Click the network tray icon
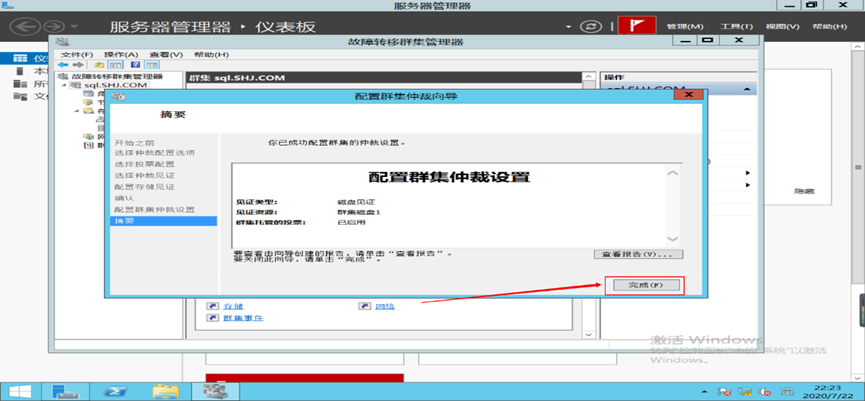The width and height of the screenshot is (865, 401). 746,392
